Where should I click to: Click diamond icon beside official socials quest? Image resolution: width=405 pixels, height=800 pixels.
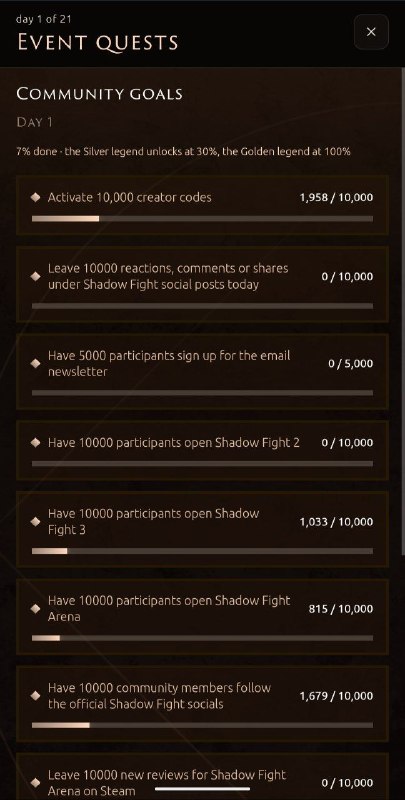coord(35,695)
